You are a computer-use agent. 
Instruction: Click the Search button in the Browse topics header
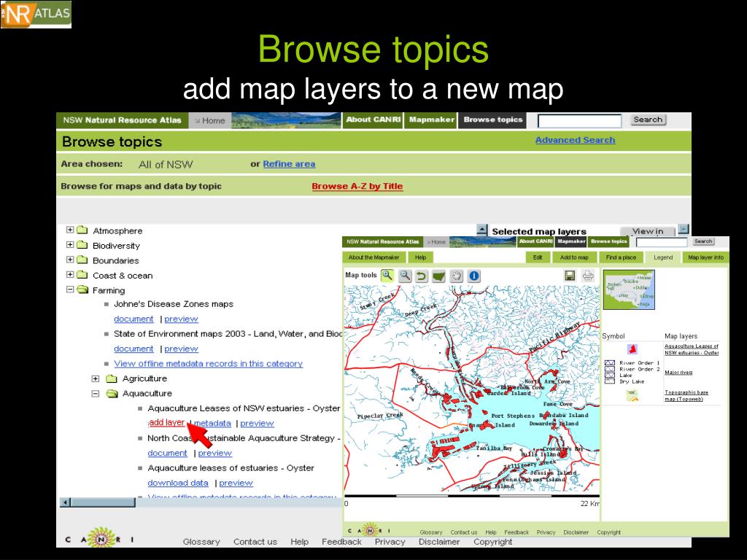(x=648, y=120)
